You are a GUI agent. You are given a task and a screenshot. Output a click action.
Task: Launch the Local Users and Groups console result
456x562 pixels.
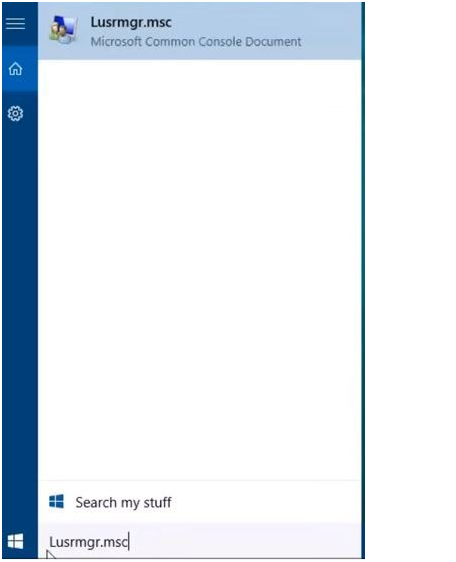200,31
